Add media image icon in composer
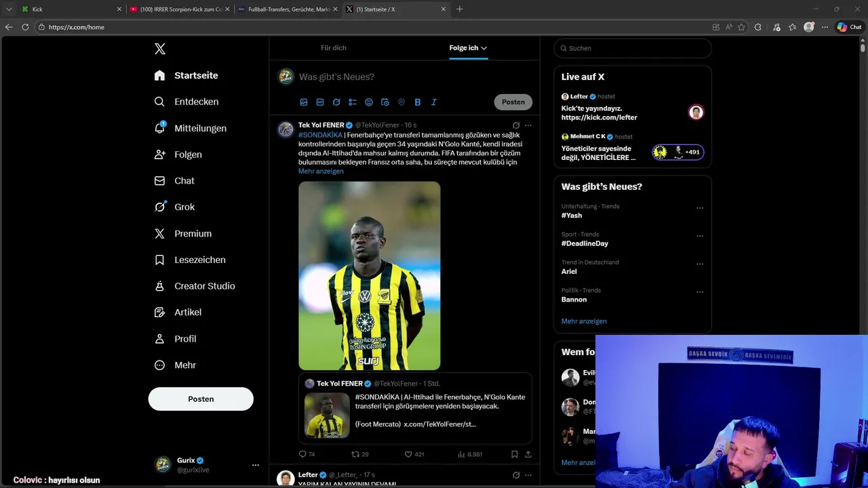The width and height of the screenshot is (868, 488). pos(304,102)
